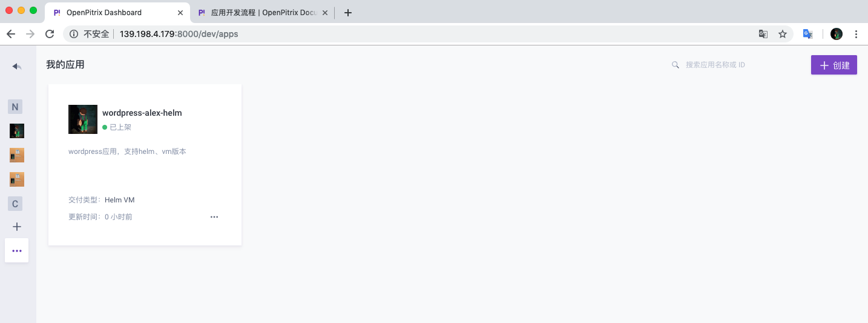Screen dimensions: 868x323
Task: Click the wordpress-alex-helm app thumbnail
Action: point(83,119)
